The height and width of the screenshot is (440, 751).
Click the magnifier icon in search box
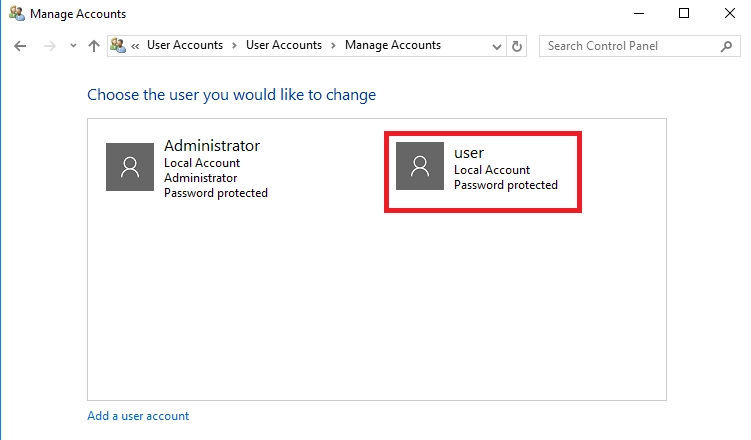[x=726, y=46]
